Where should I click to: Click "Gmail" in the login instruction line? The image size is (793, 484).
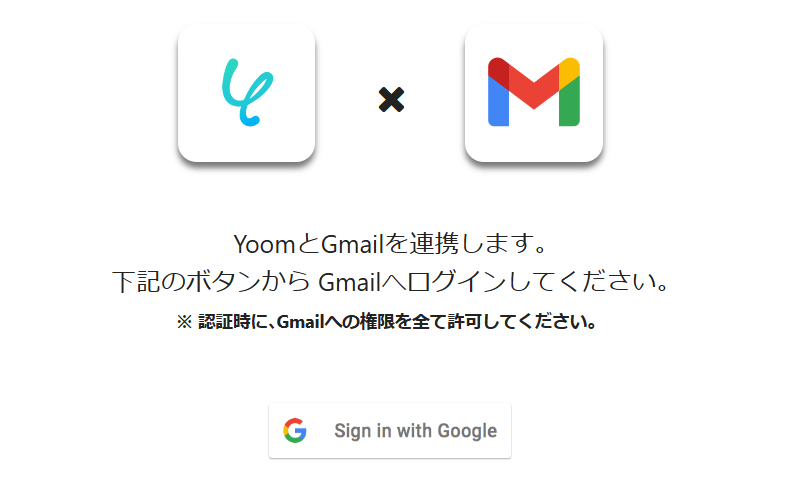coord(349,282)
